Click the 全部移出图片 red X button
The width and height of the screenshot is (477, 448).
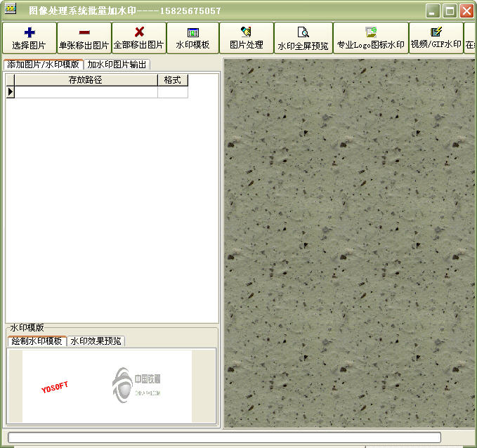(x=139, y=38)
